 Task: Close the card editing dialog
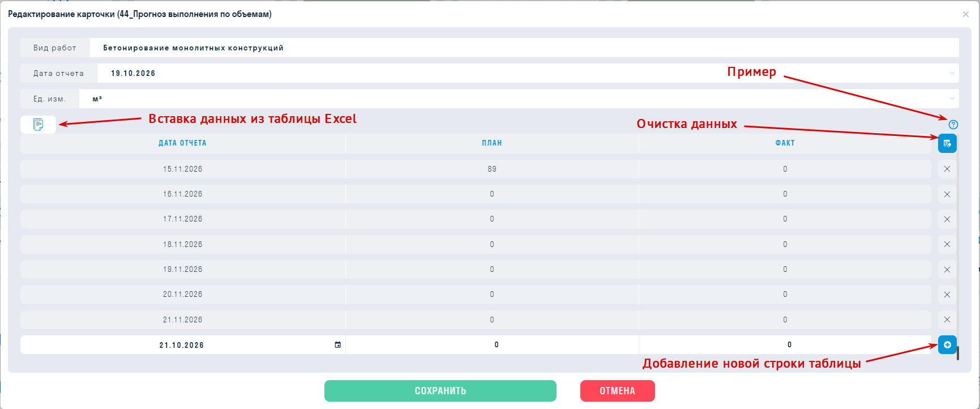[x=966, y=14]
